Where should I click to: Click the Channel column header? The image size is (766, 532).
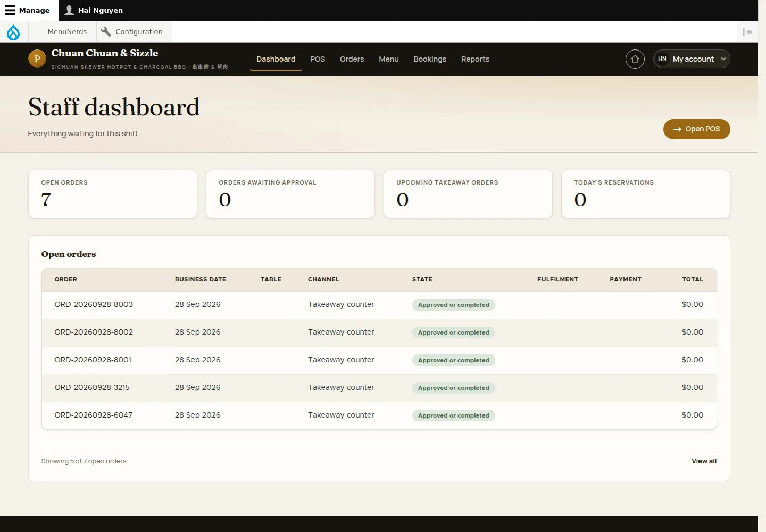coord(323,279)
